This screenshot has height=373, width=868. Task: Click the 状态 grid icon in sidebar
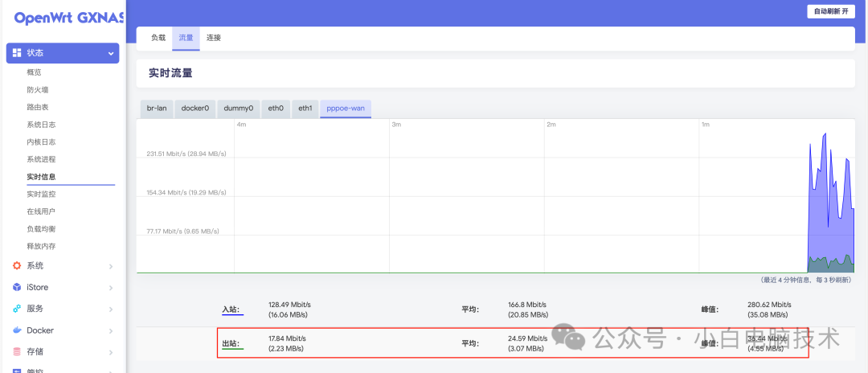coord(17,53)
